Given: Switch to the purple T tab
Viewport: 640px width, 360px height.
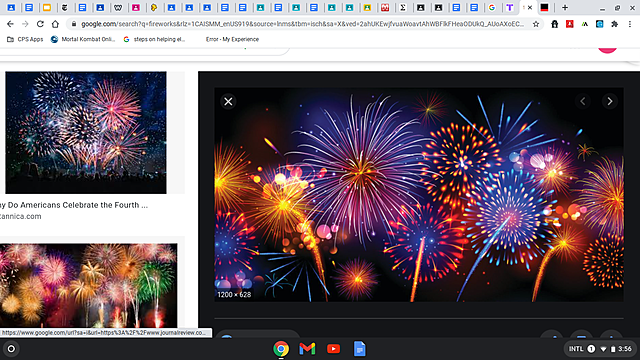Looking at the screenshot, I should (509, 8).
